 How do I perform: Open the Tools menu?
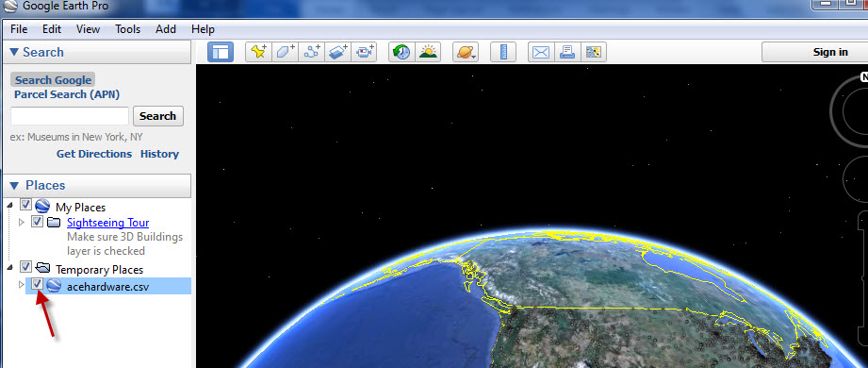pos(128,29)
